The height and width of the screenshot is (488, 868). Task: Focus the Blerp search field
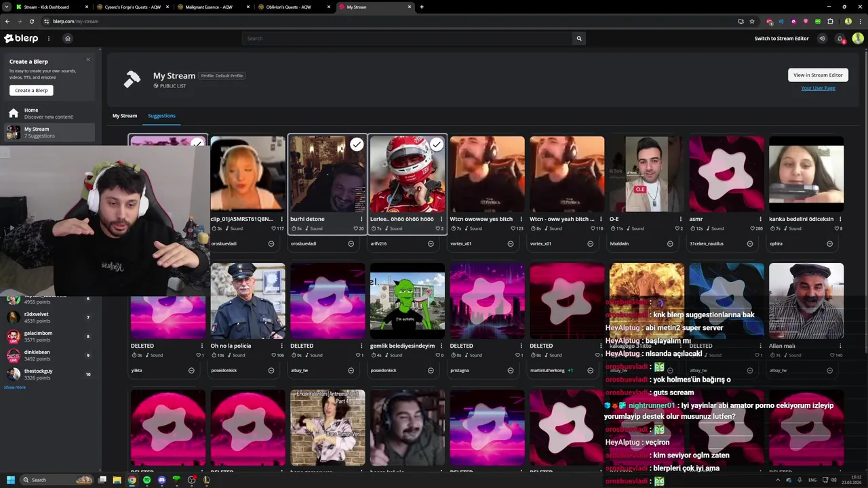(x=408, y=39)
